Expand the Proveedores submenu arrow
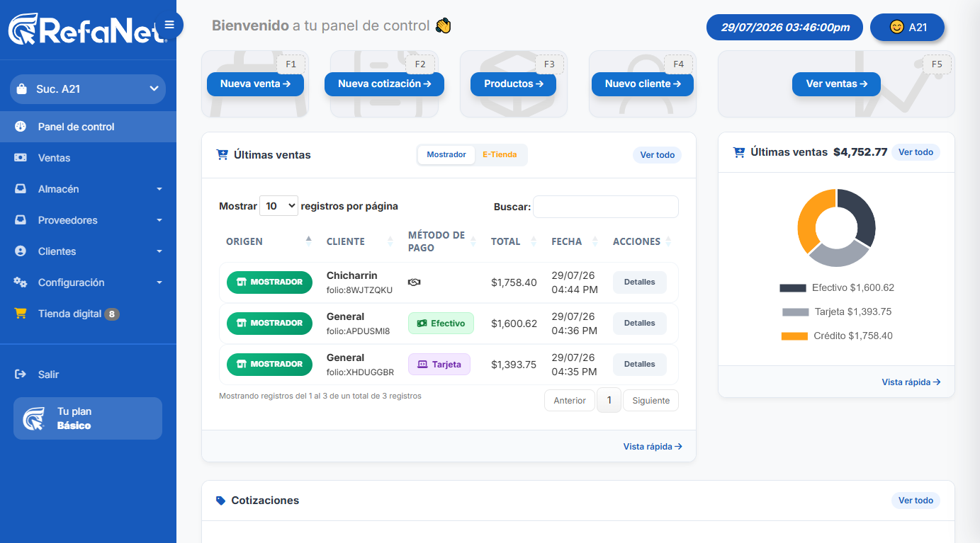Image resolution: width=980 pixels, height=543 pixels. pyautogui.click(x=159, y=220)
